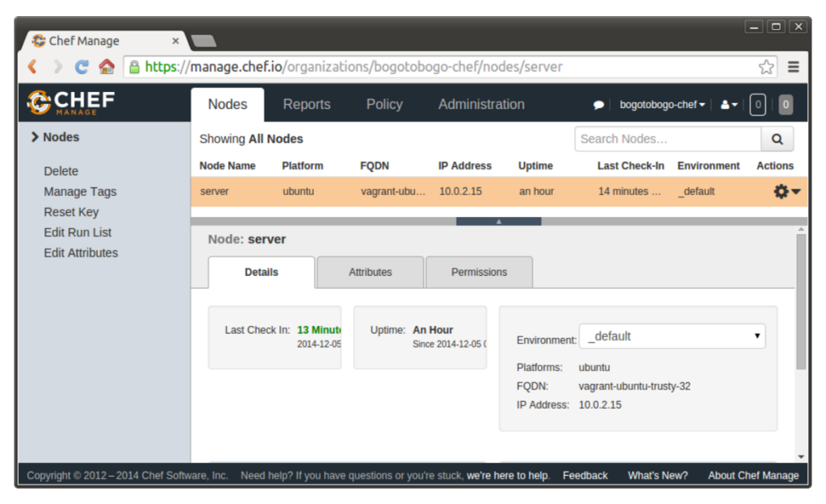This screenshot has width=826, height=504.
Task: Reload the page with the refresh icon
Action: pyautogui.click(x=81, y=67)
